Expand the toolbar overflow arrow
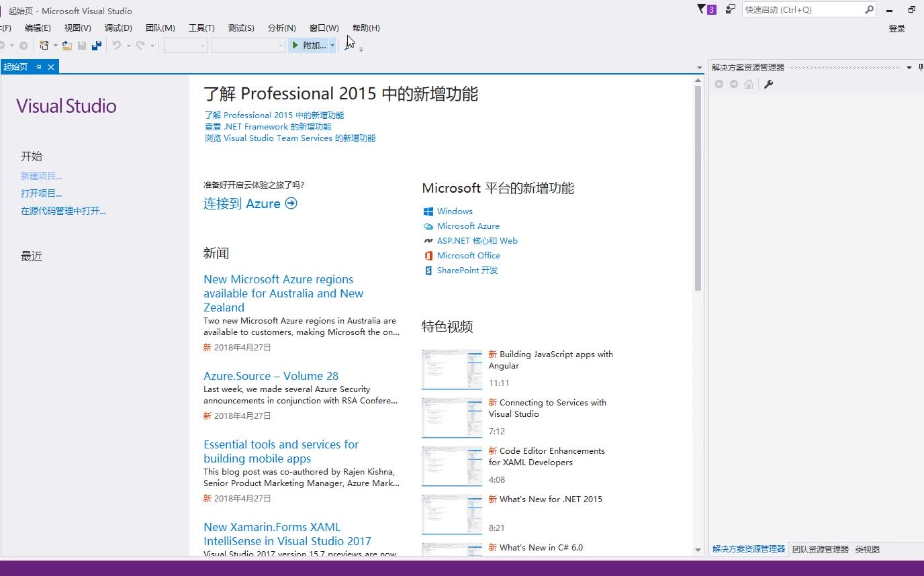924x576 pixels. click(361, 48)
